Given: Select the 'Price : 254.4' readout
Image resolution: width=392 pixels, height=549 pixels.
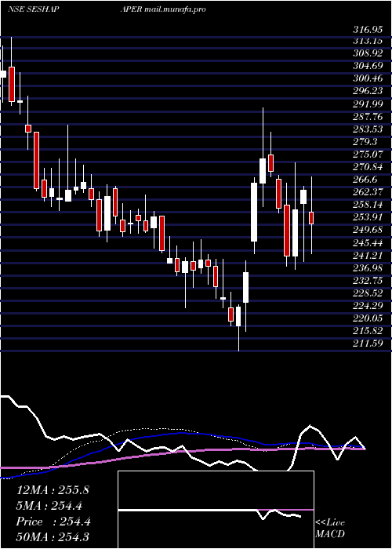Looking at the screenshot, I should [53, 522].
